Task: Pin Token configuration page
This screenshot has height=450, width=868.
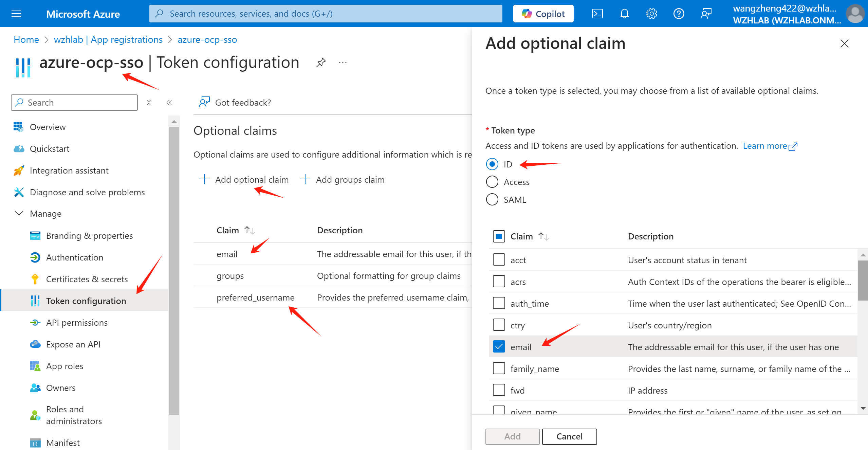Action: click(x=321, y=62)
